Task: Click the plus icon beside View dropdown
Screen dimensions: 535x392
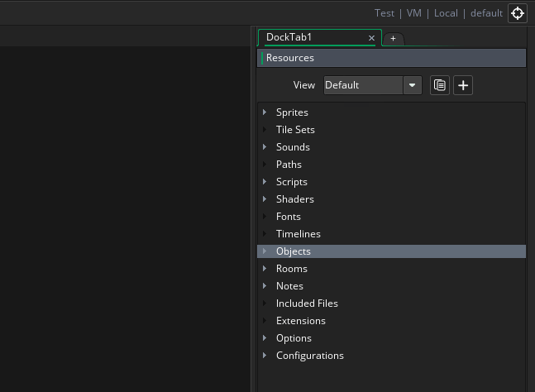Action: pos(463,85)
